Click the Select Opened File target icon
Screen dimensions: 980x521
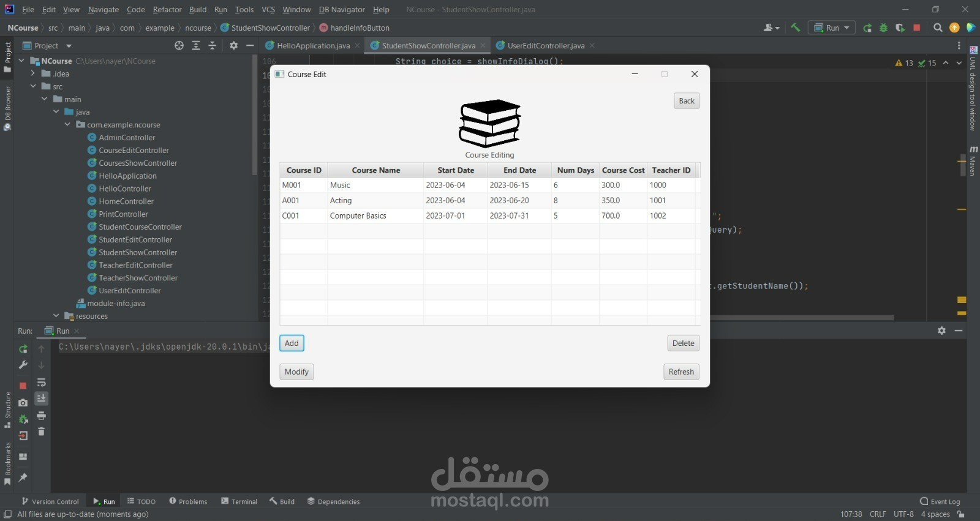click(179, 45)
